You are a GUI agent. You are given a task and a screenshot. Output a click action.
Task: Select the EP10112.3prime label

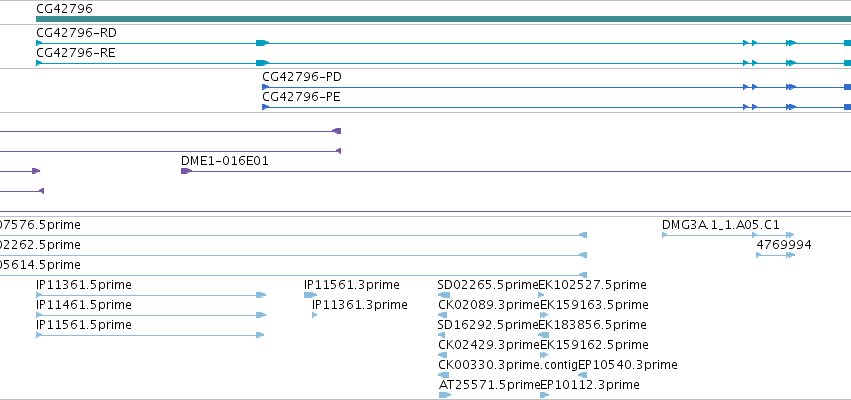click(590, 385)
